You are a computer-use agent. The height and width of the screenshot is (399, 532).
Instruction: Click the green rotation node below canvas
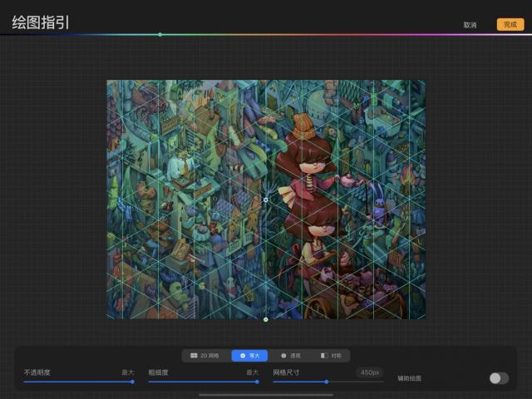pyautogui.click(x=266, y=319)
